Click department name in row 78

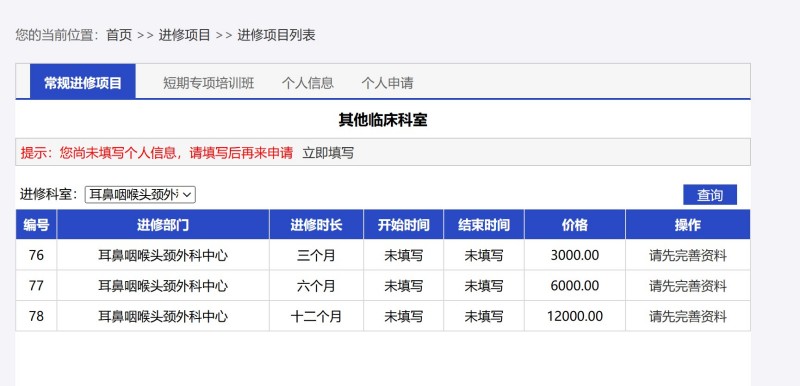(163, 316)
